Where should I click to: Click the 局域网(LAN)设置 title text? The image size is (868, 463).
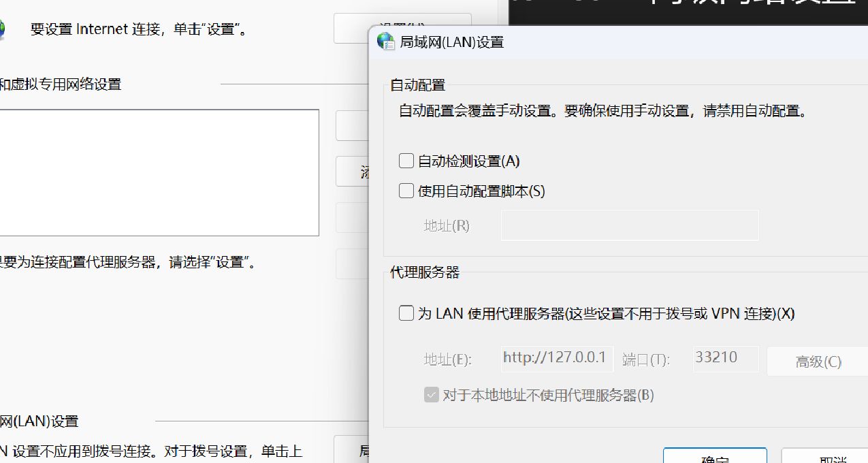coord(451,42)
